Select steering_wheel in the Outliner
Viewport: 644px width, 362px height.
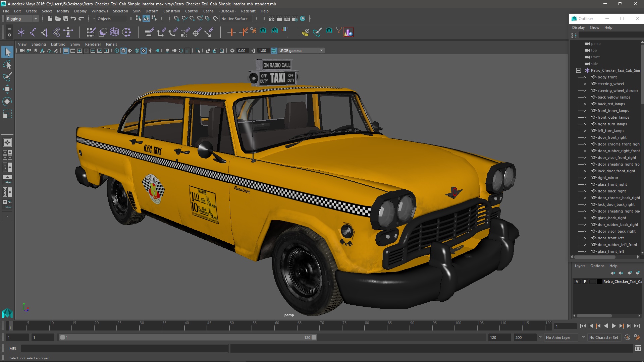pyautogui.click(x=610, y=84)
